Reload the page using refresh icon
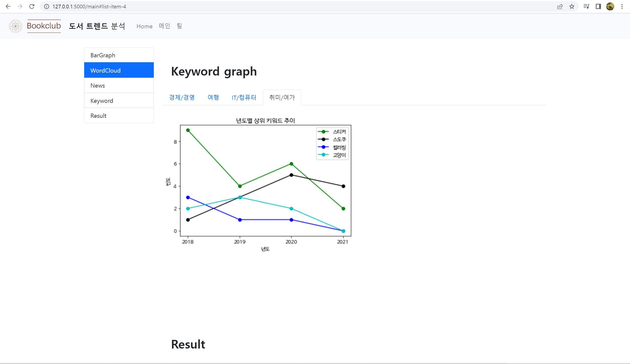This screenshot has height=364, width=630. point(32,6)
